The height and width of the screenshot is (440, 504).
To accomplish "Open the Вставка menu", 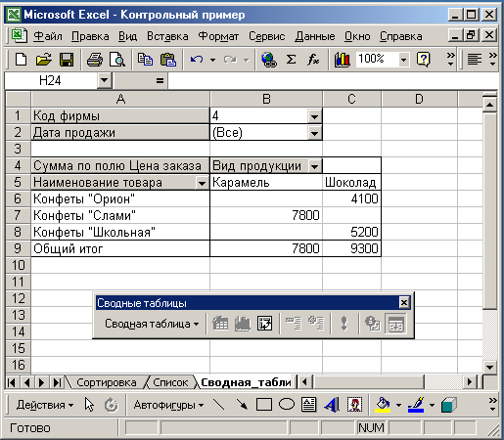I will coord(167,36).
